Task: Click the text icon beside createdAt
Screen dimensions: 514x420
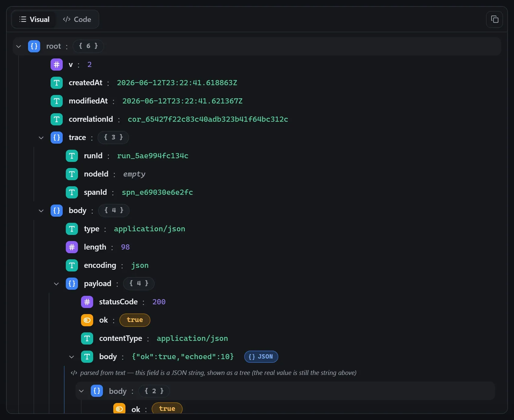Action: coord(57,83)
